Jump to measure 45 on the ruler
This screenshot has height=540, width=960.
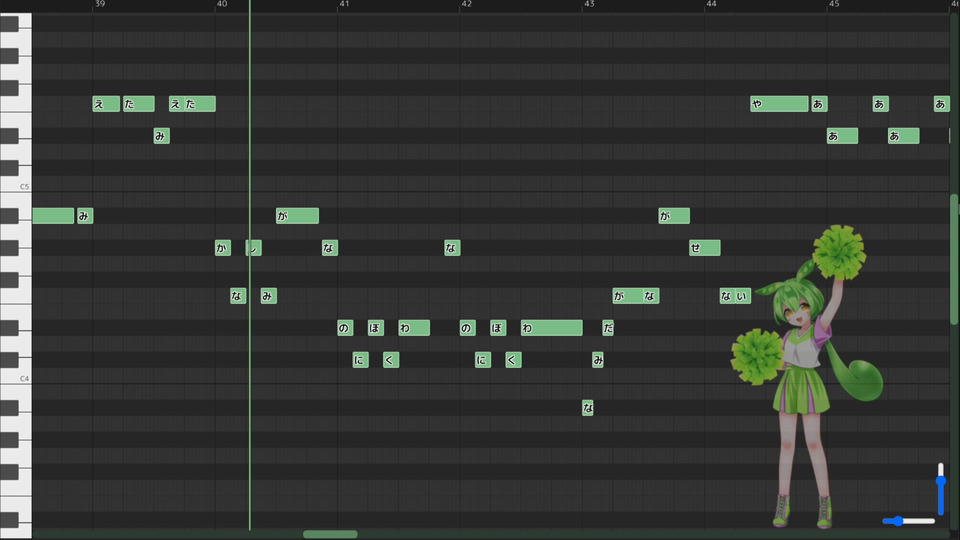(834, 4)
